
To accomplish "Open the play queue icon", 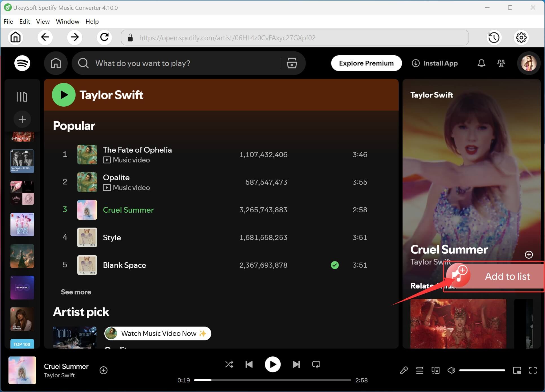I will 419,370.
